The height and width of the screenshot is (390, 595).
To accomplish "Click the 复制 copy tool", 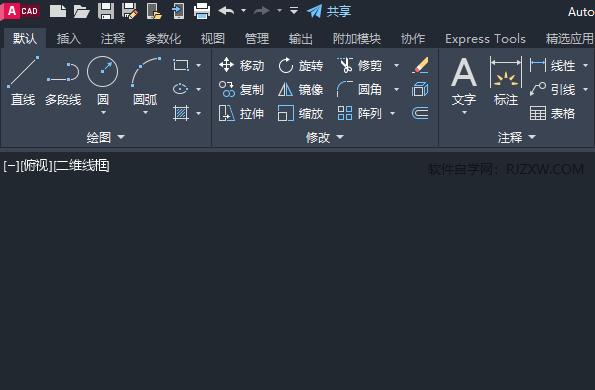I will [x=242, y=90].
